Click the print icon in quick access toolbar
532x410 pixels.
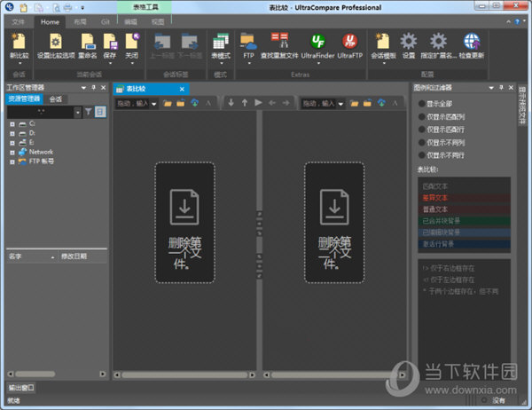click(x=68, y=7)
